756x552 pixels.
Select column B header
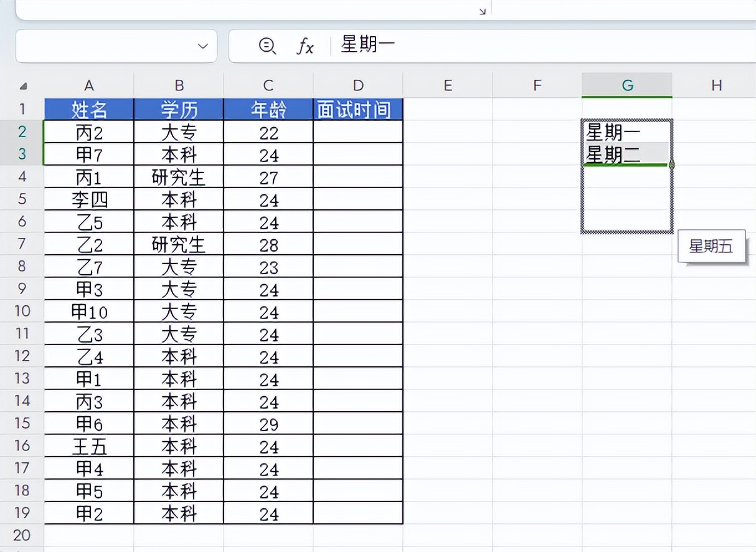pyautogui.click(x=179, y=85)
